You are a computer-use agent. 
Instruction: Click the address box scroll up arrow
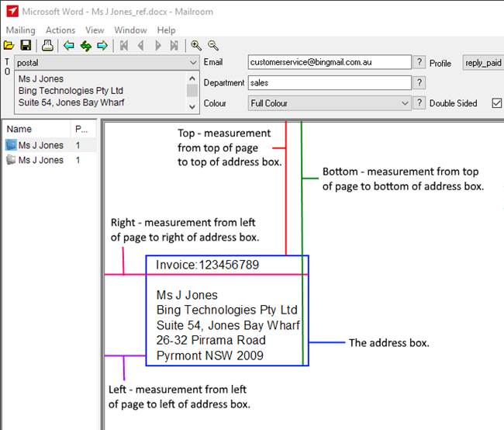(192, 78)
